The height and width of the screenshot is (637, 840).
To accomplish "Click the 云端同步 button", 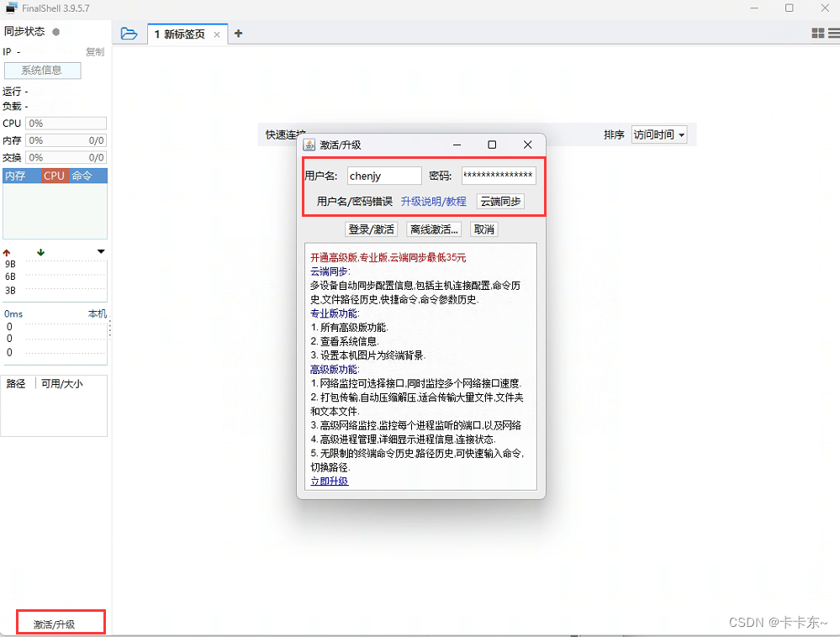I will click(500, 202).
